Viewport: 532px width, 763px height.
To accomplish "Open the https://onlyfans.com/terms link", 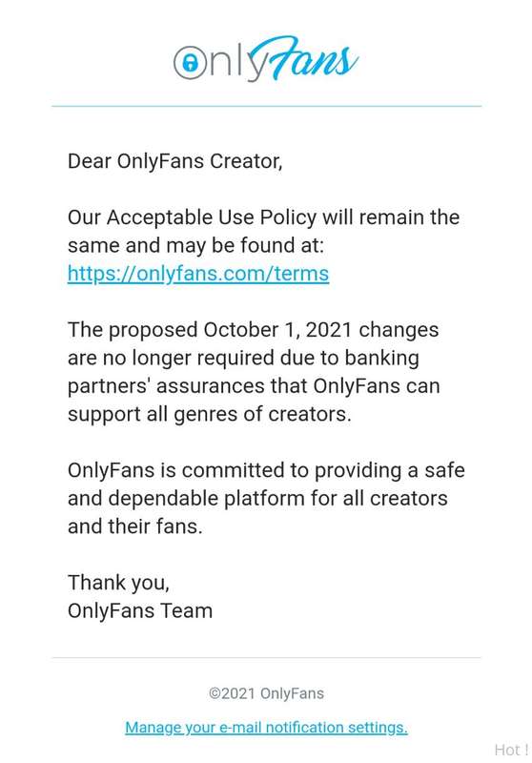I will pyautogui.click(x=198, y=274).
